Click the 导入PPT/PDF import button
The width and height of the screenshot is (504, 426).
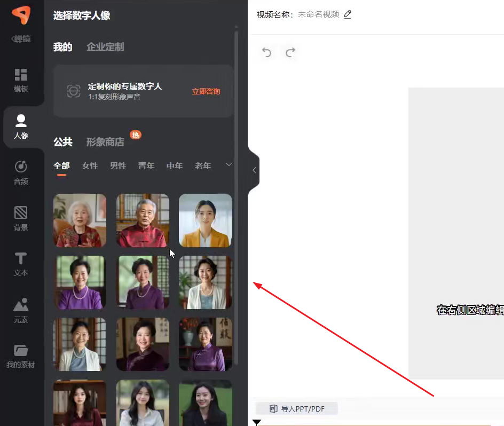[297, 408]
